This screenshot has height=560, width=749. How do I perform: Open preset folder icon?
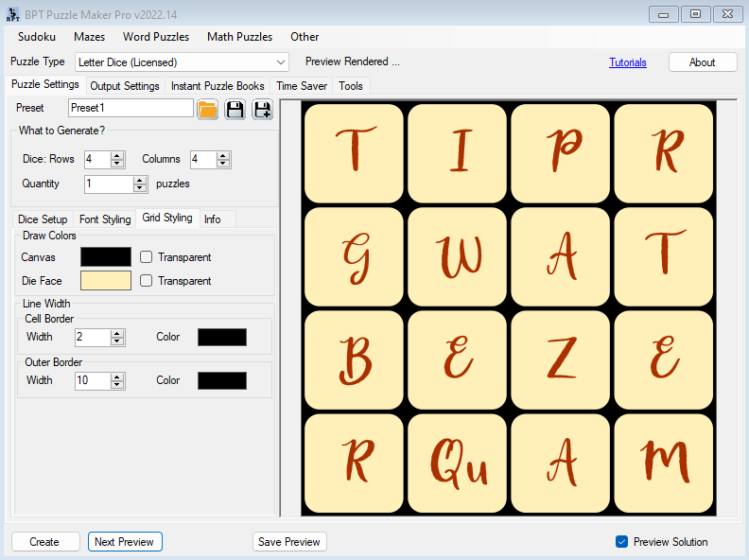pyautogui.click(x=208, y=110)
